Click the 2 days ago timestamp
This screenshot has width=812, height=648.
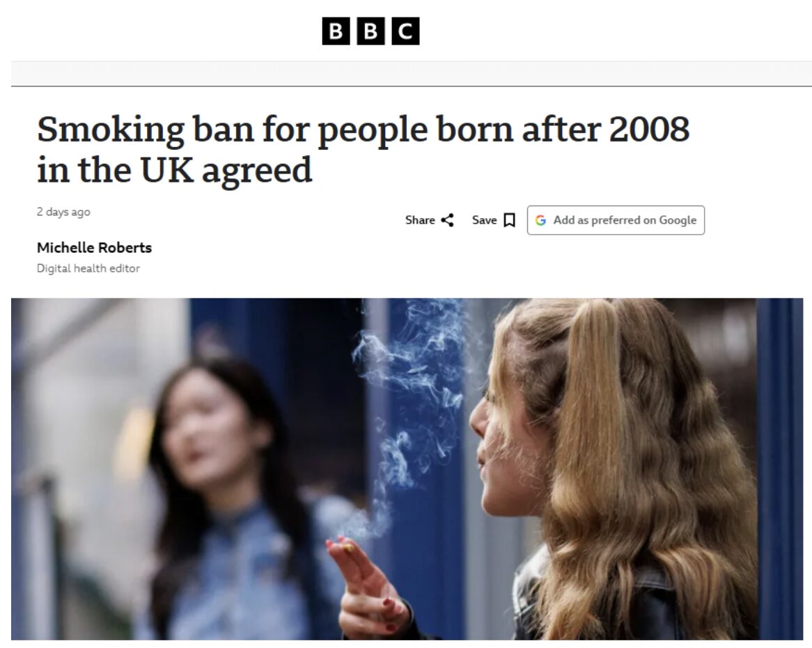click(63, 212)
